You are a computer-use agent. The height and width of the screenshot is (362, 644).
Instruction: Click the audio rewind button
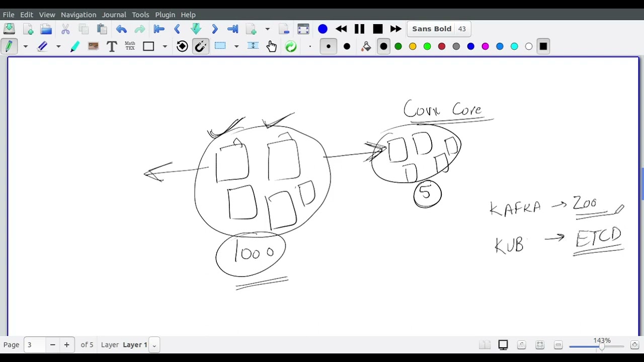[341, 29]
